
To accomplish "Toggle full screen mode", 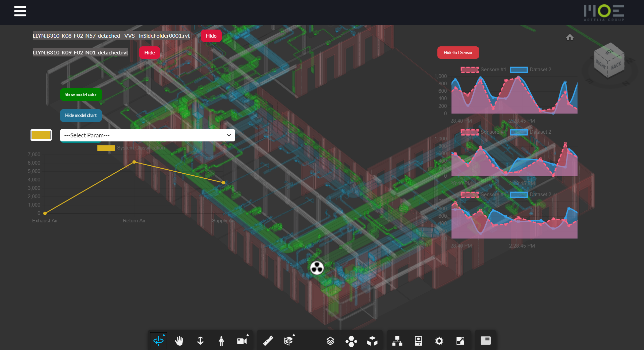I will (460, 341).
